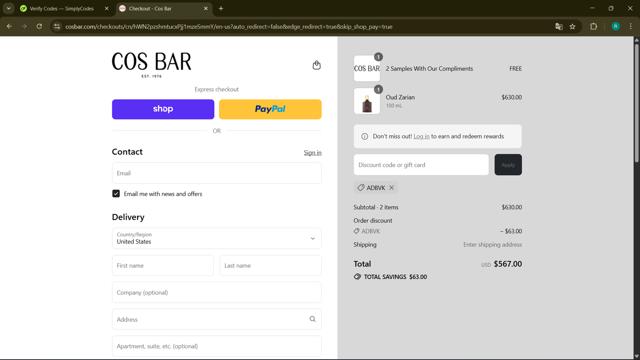
Task: Close the Checkout - Cos Bar tab
Action: tap(206, 8)
